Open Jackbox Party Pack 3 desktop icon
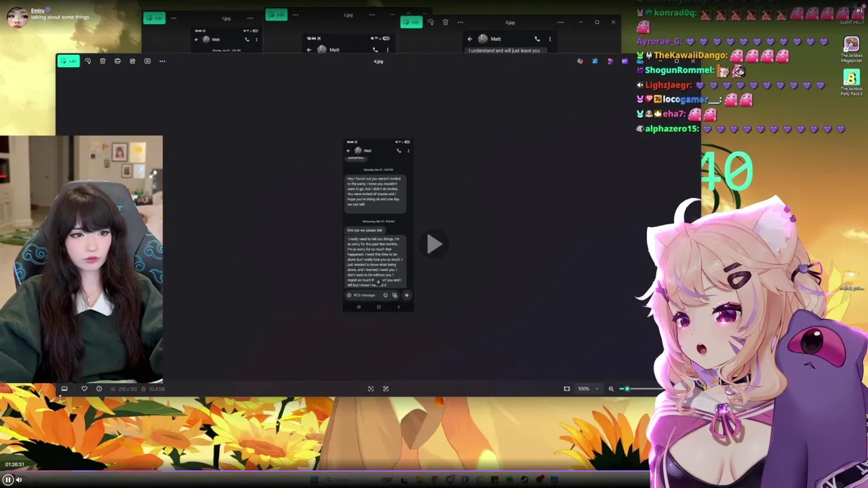868x488 pixels. pyautogui.click(x=851, y=81)
